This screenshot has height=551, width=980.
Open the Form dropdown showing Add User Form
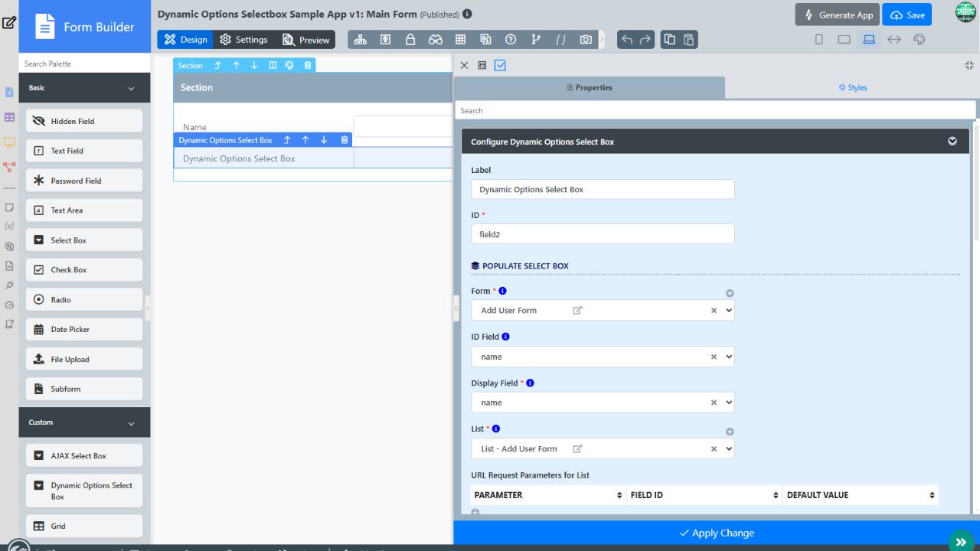(x=603, y=311)
